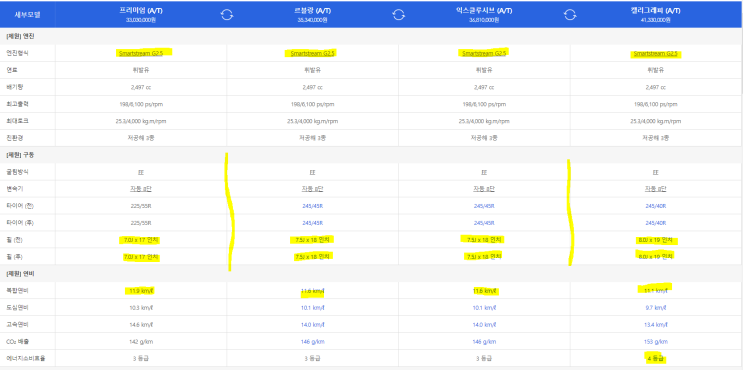Click the [제원] 구동 section heading
The height and width of the screenshot is (370, 743).
(x=19, y=155)
